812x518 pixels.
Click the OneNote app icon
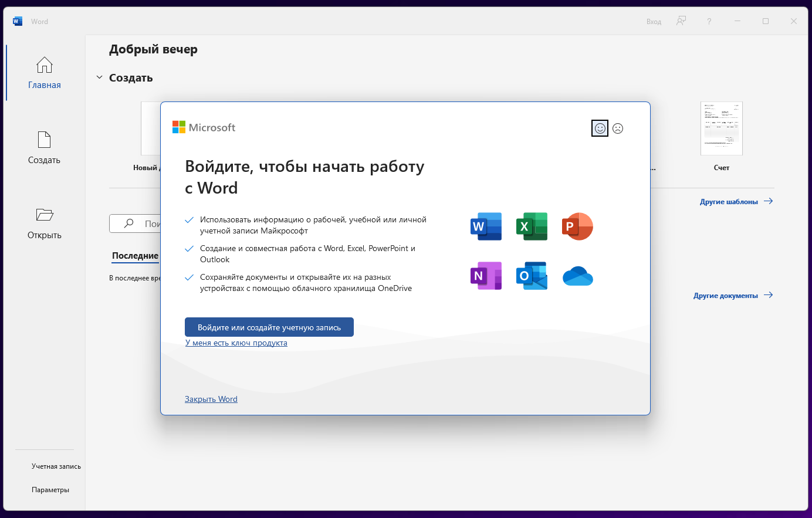point(486,276)
